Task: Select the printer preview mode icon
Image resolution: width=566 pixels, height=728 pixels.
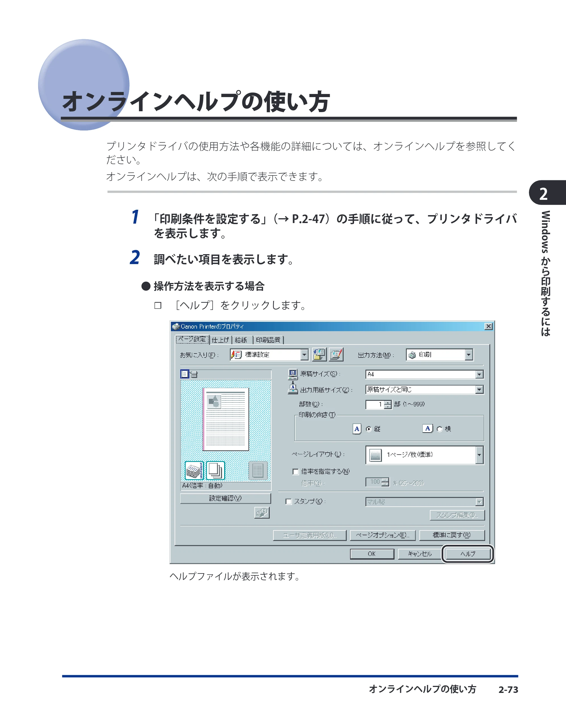Action: [194, 374]
